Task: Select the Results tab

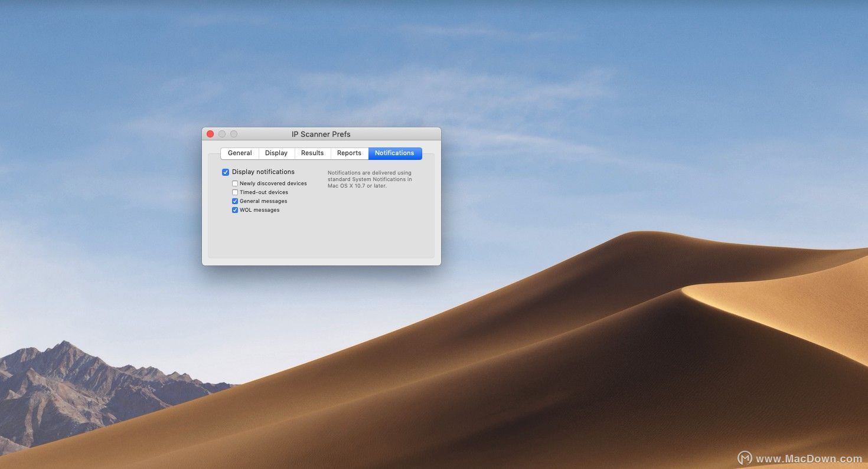Action: click(312, 153)
